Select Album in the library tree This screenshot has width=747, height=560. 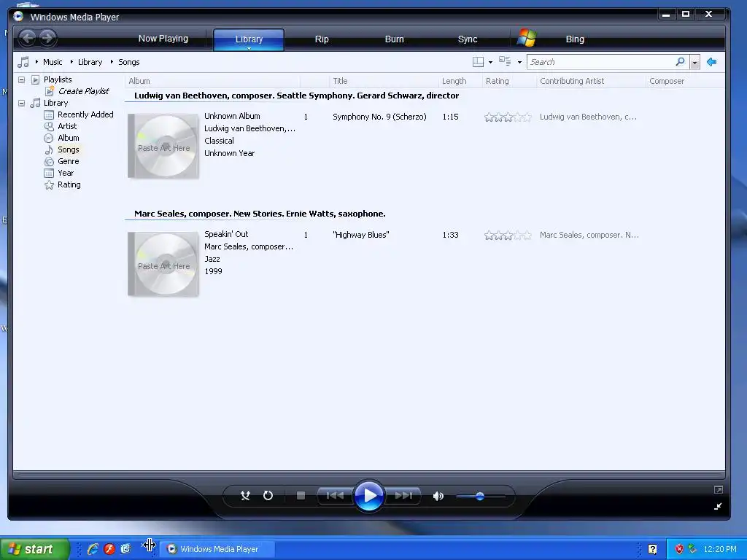click(x=68, y=138)
